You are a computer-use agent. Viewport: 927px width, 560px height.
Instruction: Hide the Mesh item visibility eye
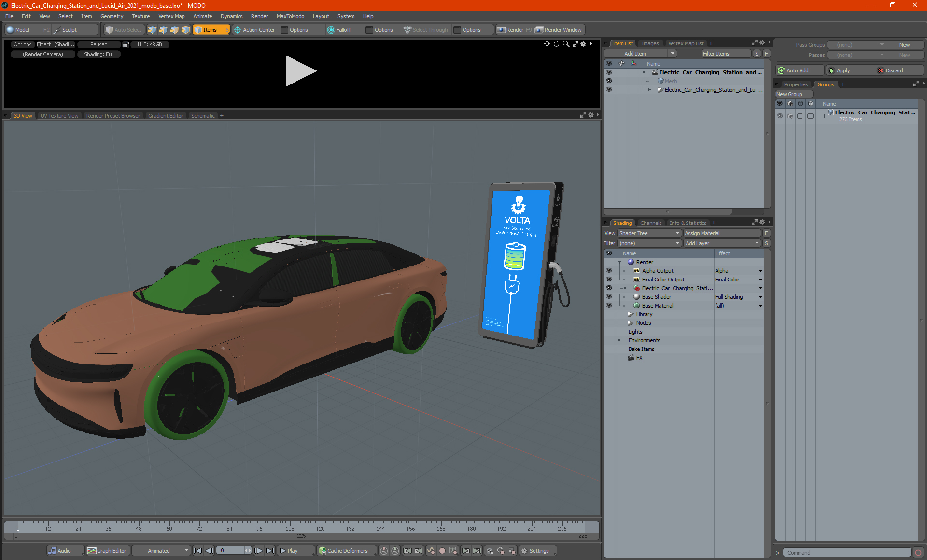click(x=609, y=81)
